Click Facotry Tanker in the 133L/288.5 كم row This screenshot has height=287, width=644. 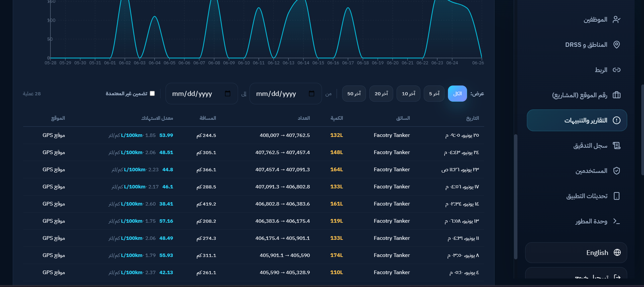point(392,187)
